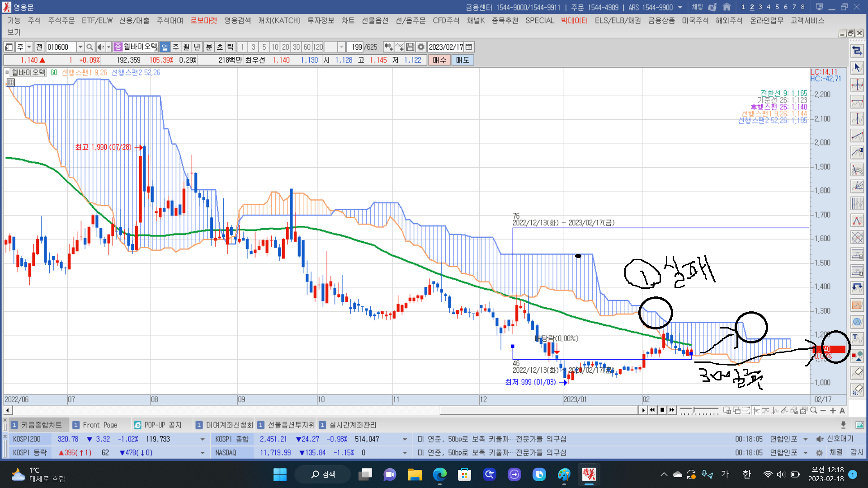Switch to monthly (월) chart period
868x488 pixels.
(x=186, y=47)
